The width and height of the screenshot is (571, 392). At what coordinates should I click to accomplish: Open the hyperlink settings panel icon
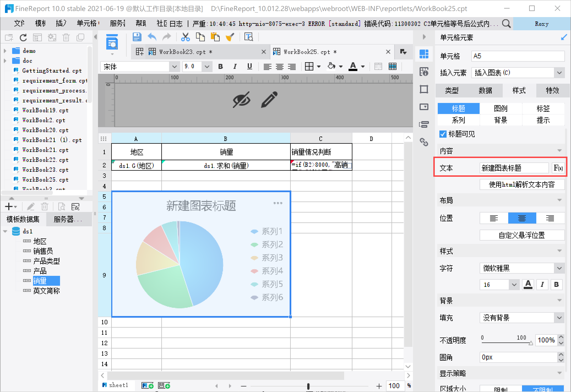[x=424, y=142]
